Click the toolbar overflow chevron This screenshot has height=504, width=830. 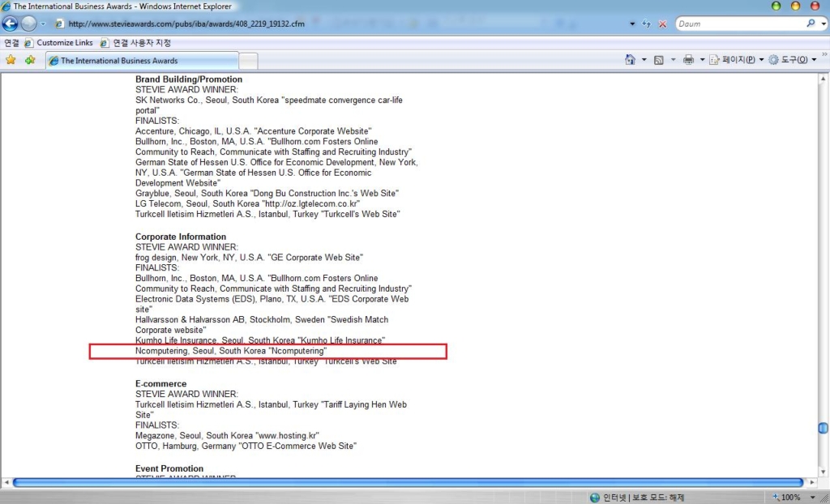(x=824, y=54)
